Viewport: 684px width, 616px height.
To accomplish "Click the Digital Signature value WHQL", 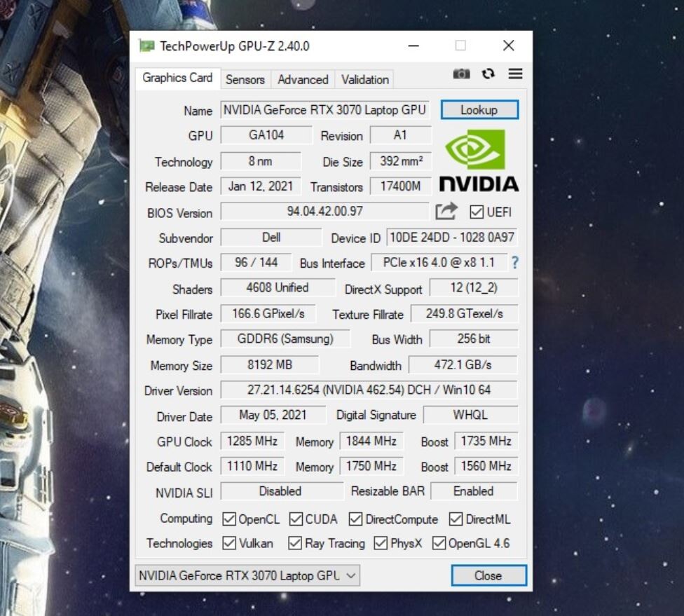I will (x=471, y=415).
